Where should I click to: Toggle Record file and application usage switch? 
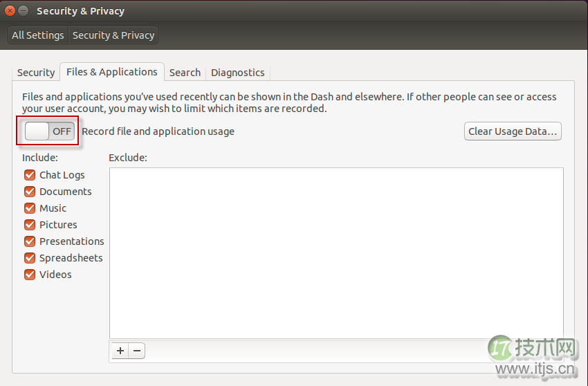49,131
